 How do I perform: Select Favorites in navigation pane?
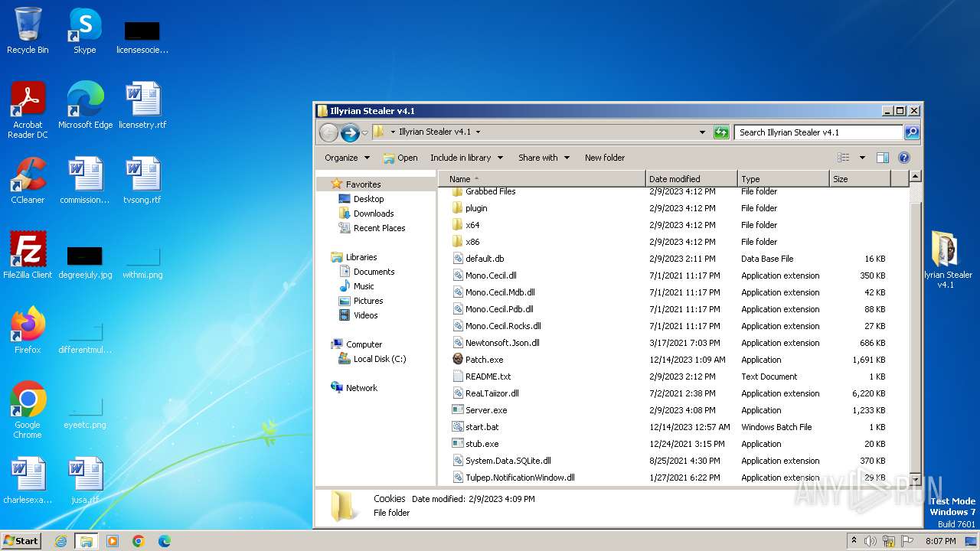363,184
